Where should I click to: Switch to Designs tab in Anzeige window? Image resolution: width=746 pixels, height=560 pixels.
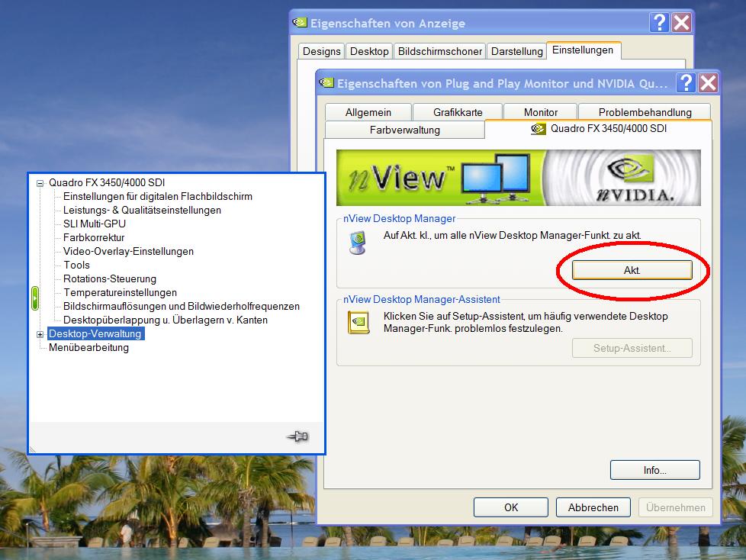click(x=322, y=51)
